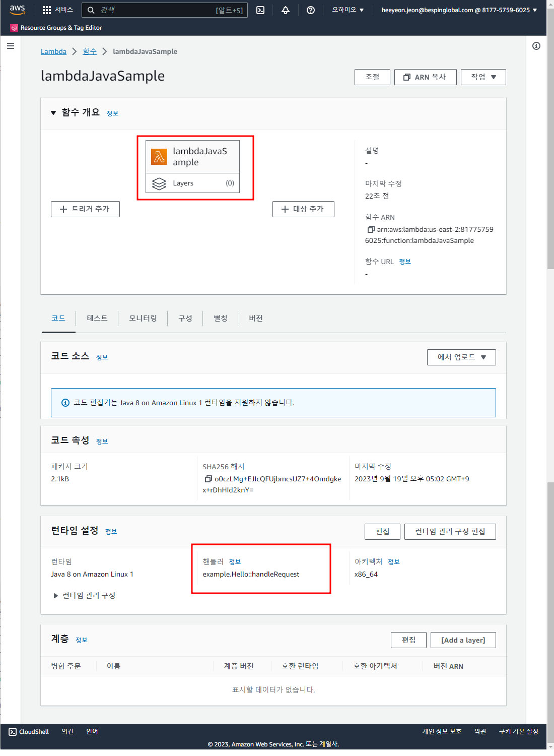Click the ARN 복사 button

426,77
